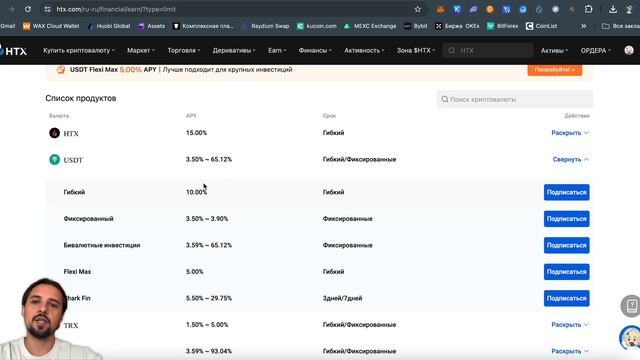
Task: Bookmark this page with the star icon
Action: (417, 9)
